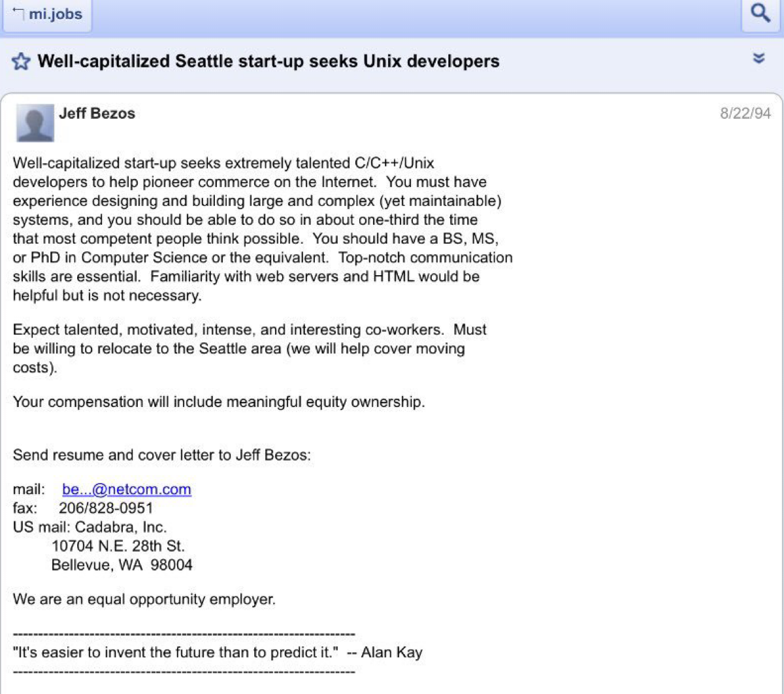Screen dimensions: 784x694
Task: Click the fax number 206/828-0951
Action: (x=106, y=508)
